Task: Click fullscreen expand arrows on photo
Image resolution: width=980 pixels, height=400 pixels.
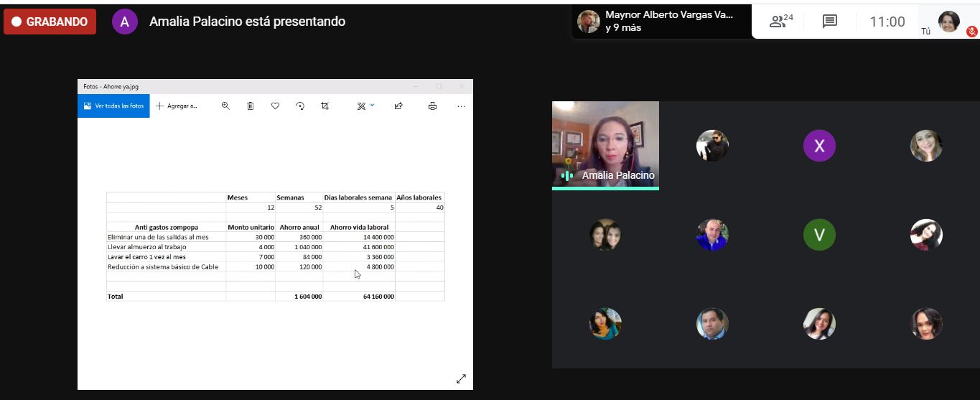Action: pyautogui.click(x=461, y=378)
